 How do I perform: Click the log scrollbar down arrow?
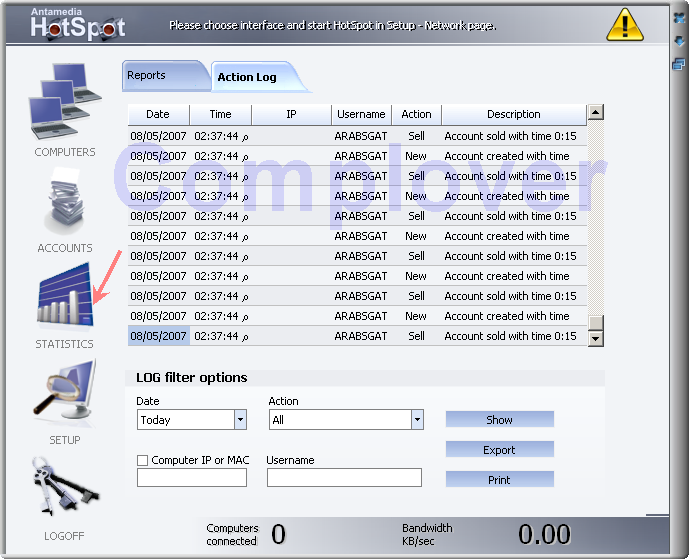click(x=596, y=338)
